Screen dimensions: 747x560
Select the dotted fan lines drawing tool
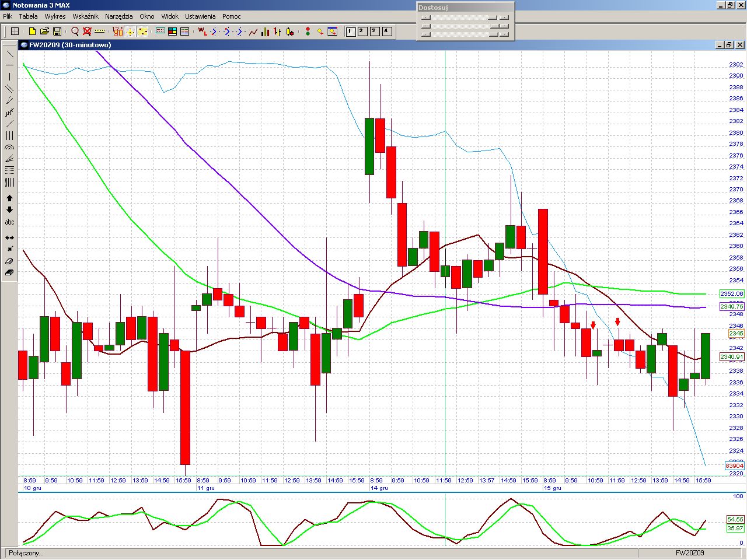(9, 100)
